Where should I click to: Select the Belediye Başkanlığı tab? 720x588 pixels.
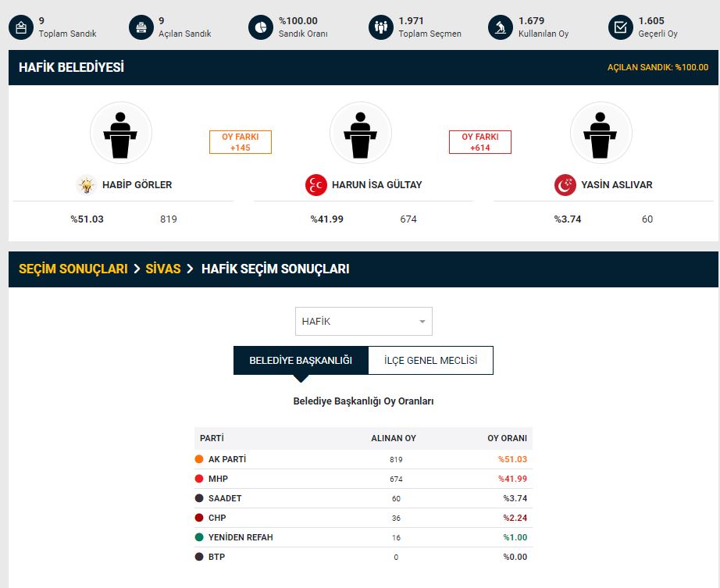301,361
